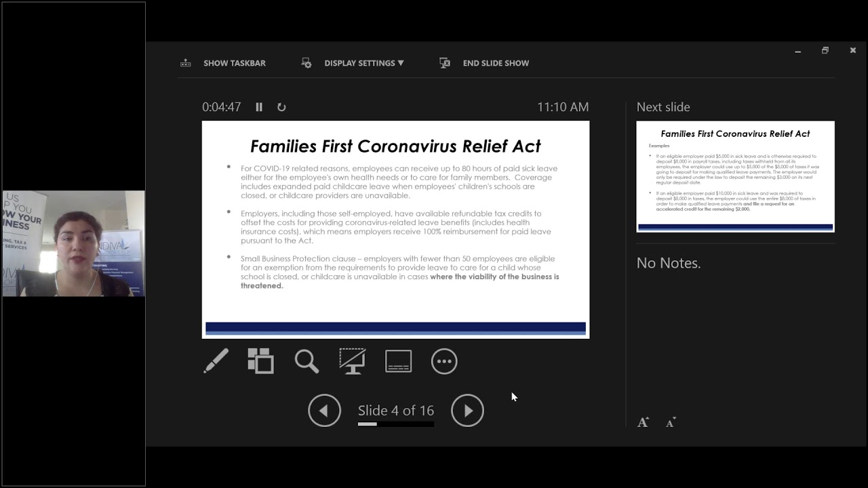Close the presenter view window
This screenshot has height=488, width=868.
click(x=853, y=51)
